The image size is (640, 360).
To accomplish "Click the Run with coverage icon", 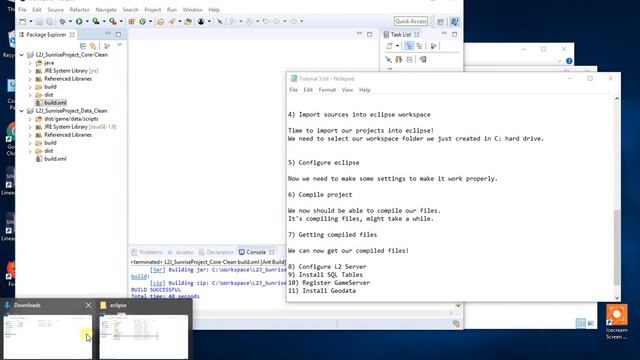I will coord(96,21).
